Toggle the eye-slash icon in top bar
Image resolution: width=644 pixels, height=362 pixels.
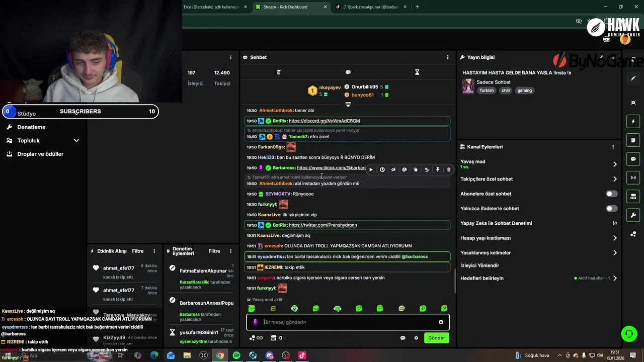[x=579, y=21]
